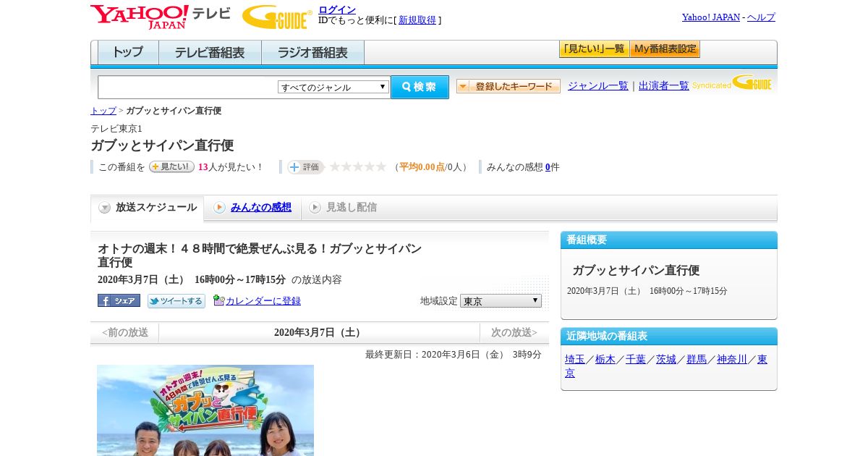This screenshot has width=868, height=456.
Task: Click the 評価 plus button
Action: pos(305,166)
